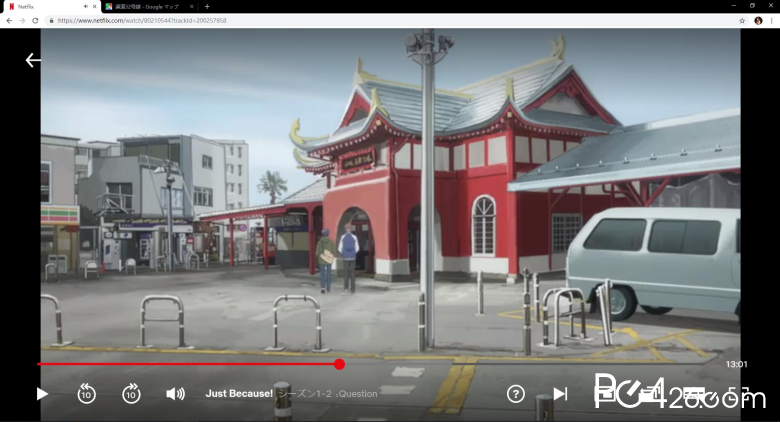Jump to the next episode

pos(560,394)
